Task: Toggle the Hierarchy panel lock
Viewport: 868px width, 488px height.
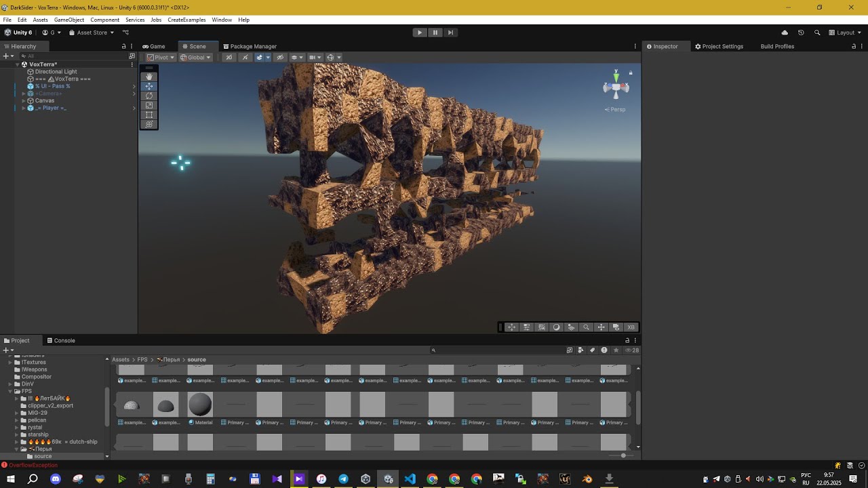Action: point(123,47)
